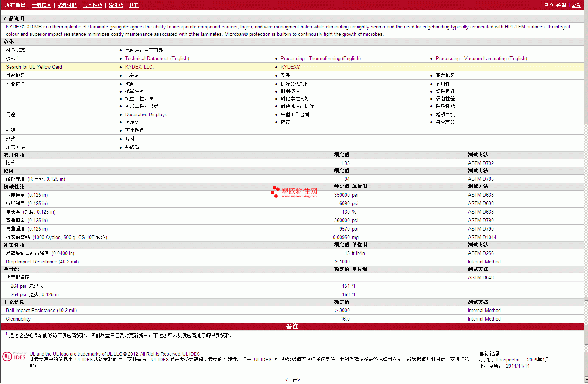Click the 抗张强度 value 6090
The width and height of the screenshot is (588, 384).
[x=344, y=204]
